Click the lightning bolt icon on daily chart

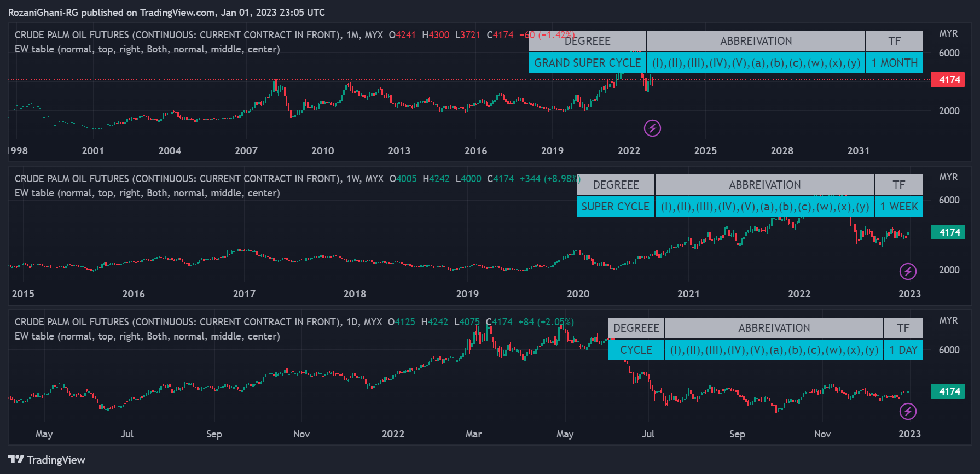(908, 411)
